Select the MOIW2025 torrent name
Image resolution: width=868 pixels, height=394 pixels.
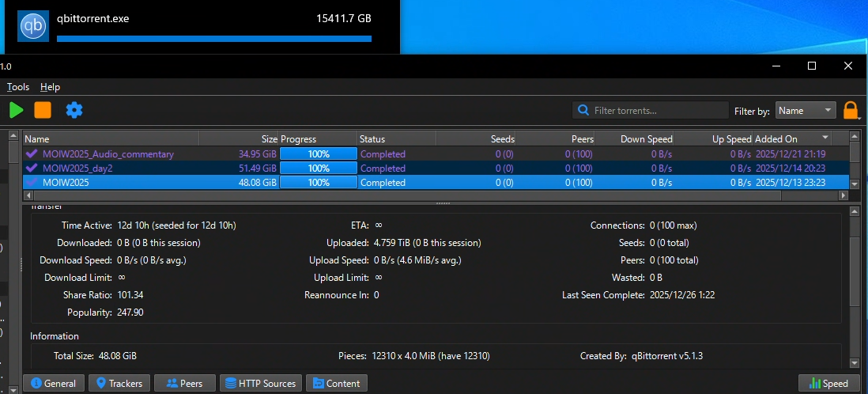coord(66,182)
